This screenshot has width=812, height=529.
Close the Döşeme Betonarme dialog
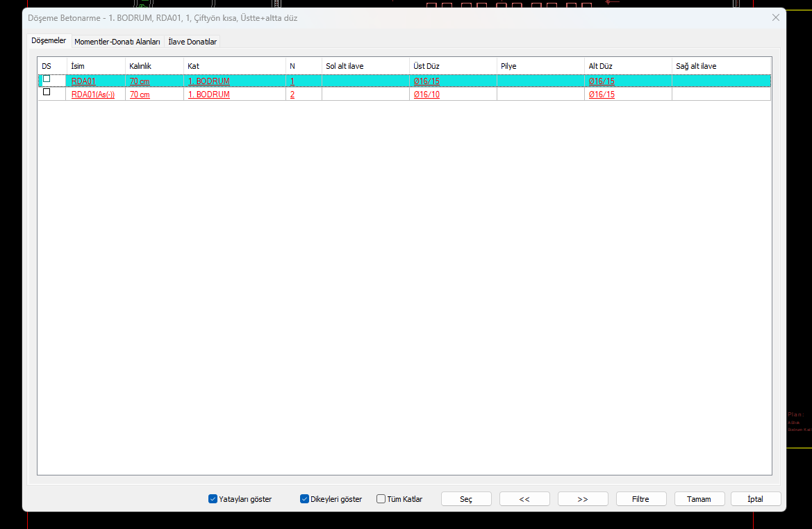tap(776, 17)
